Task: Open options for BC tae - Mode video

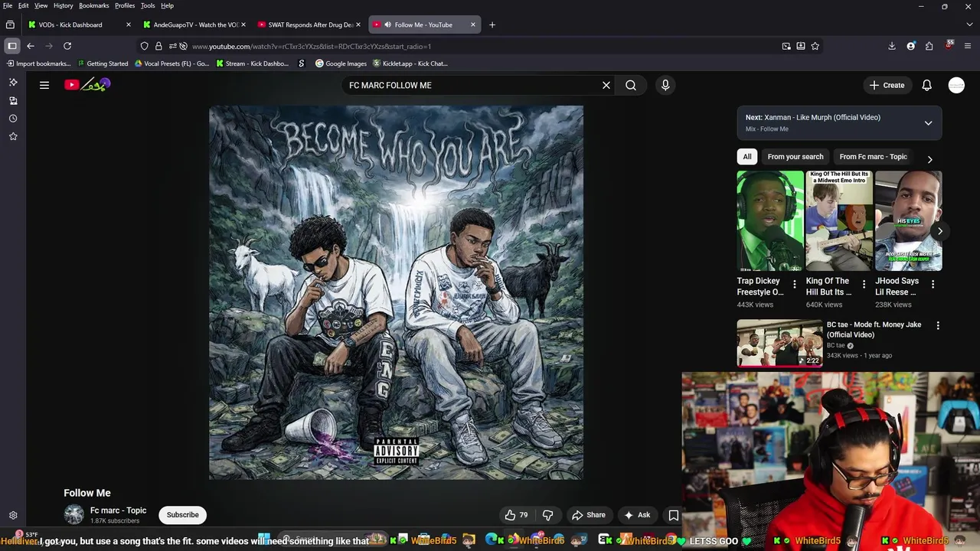Action: point(938,325)
